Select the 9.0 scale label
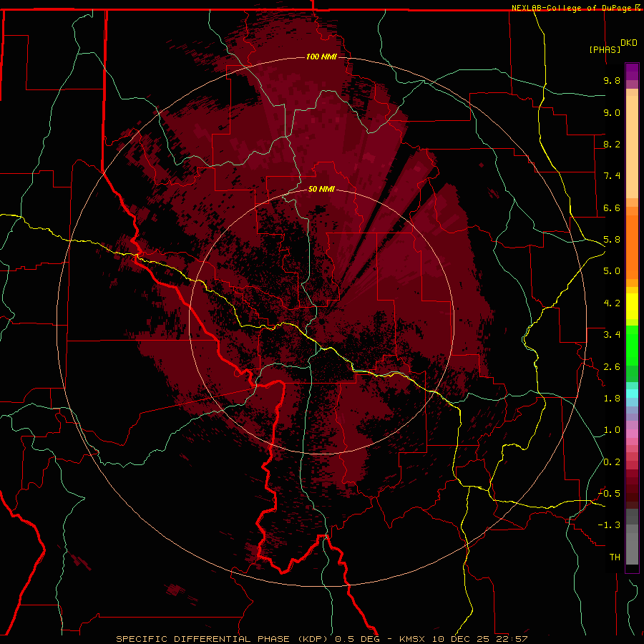This screenshot has height=644, width=644. point(612,112)
